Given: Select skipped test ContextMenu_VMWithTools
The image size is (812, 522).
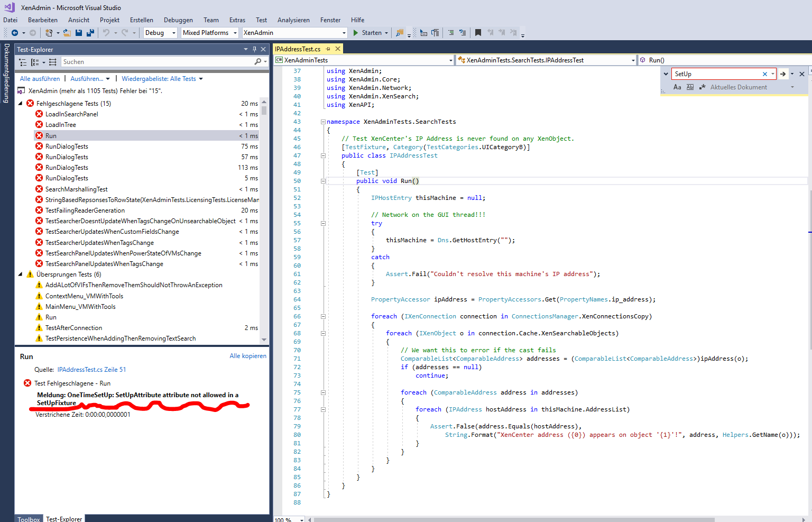Looking at the screenshot, I should (x=84, y=296).
